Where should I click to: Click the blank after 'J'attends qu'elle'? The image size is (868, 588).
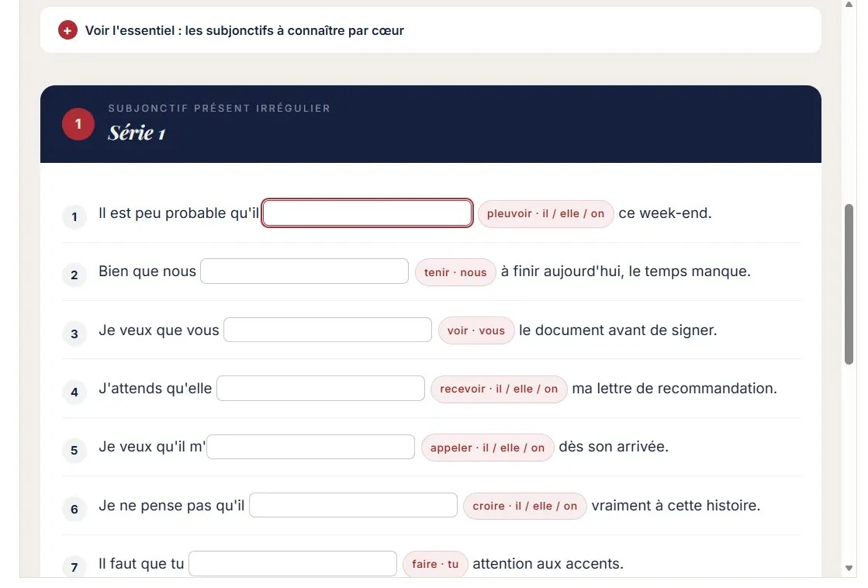pos(320,389)
